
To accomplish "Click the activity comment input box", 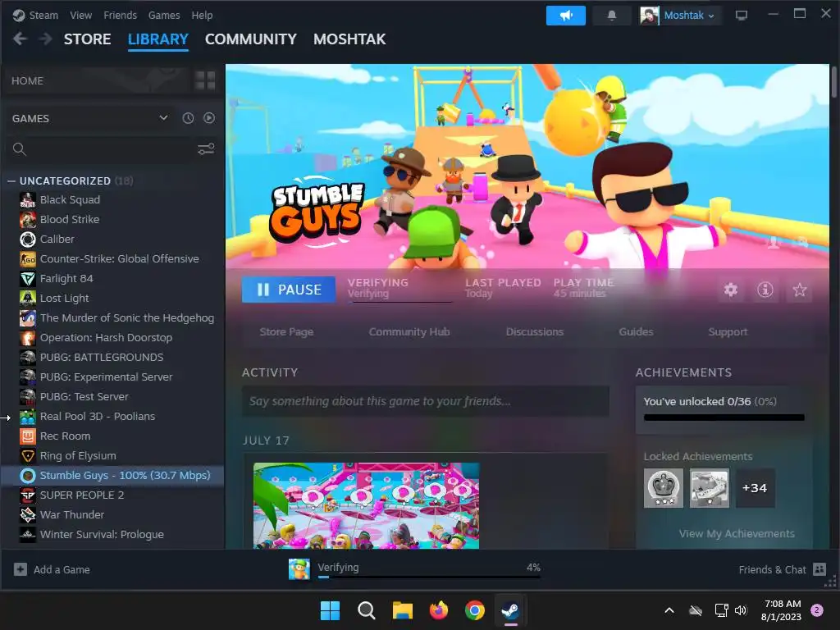I will (x=426, y=401).
